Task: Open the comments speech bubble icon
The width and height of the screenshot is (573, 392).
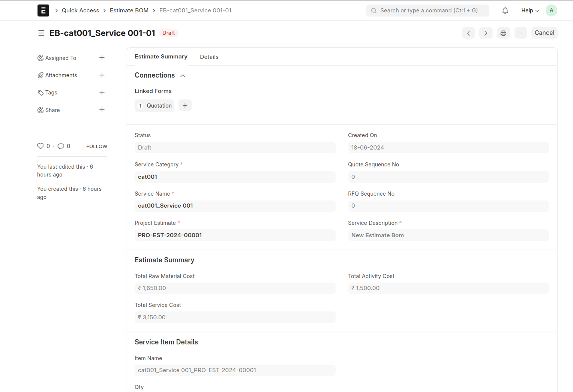Action: coord(61,146)
